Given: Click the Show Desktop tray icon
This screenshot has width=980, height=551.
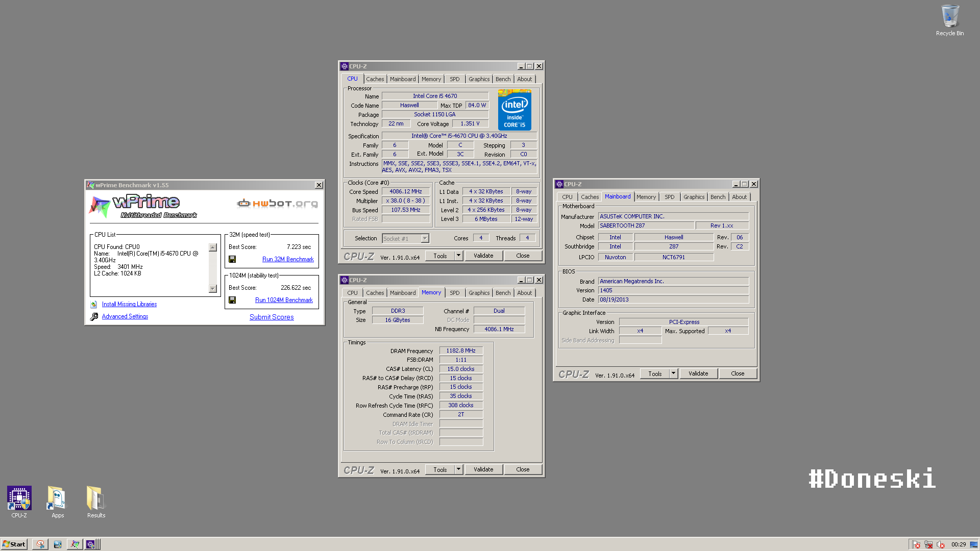Looking at the screenshot, I should coord(974,544).
